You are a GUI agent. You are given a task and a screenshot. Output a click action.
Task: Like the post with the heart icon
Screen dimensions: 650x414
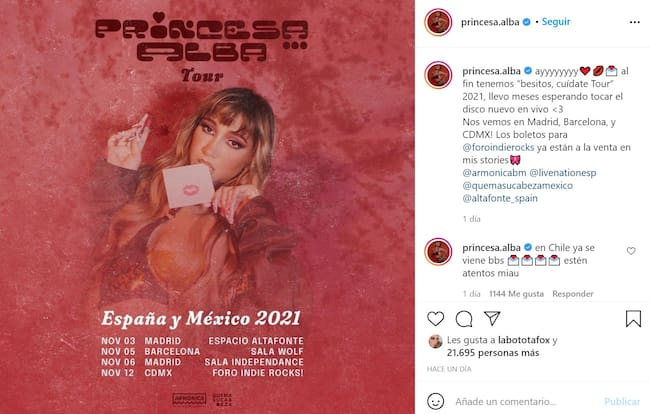point(435,319)
